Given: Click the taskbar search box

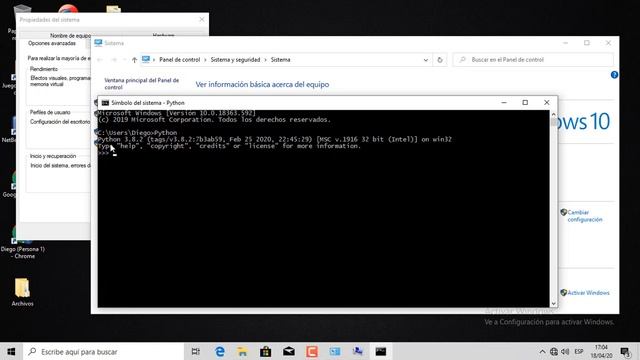Looking at the screenshot, I should [104, 351].
